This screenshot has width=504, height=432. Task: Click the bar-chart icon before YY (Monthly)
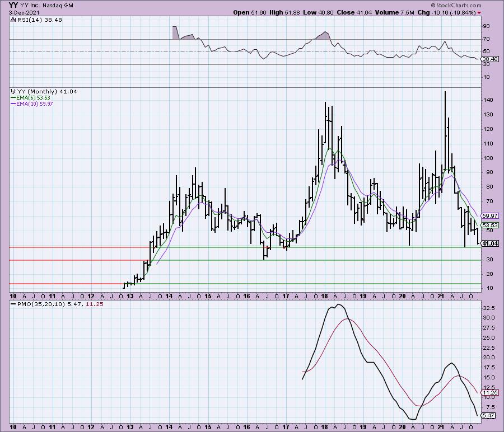pos(12,92)
